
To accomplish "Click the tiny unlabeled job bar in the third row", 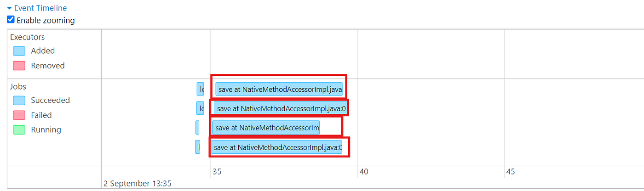I will (x=197, y=127).
